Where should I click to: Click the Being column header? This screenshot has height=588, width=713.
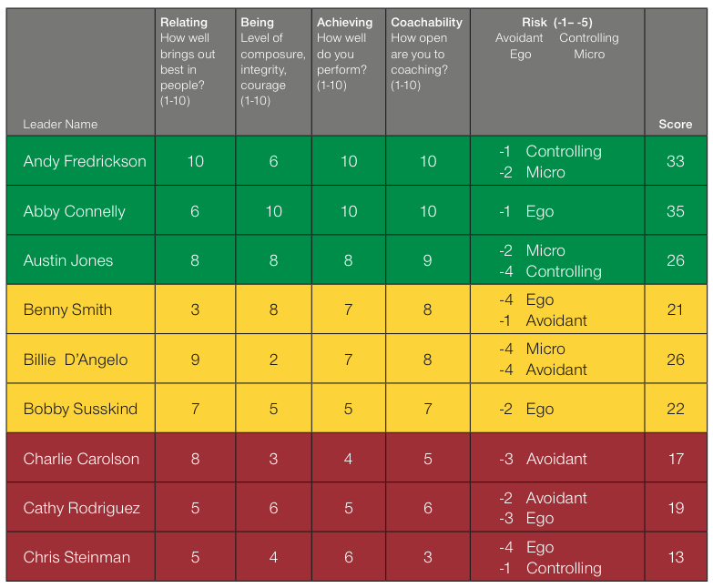(258, 22)
